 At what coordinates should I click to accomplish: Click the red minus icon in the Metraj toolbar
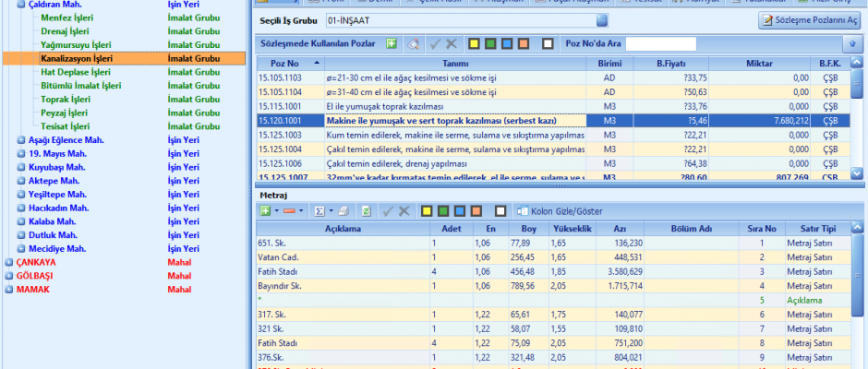289,210
